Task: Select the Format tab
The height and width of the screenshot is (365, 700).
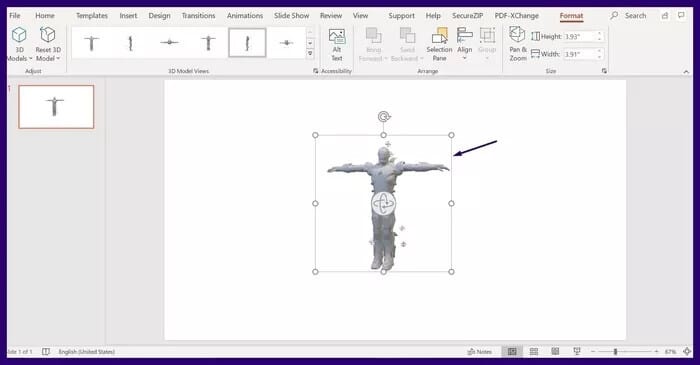Action: tap(571, 16)
